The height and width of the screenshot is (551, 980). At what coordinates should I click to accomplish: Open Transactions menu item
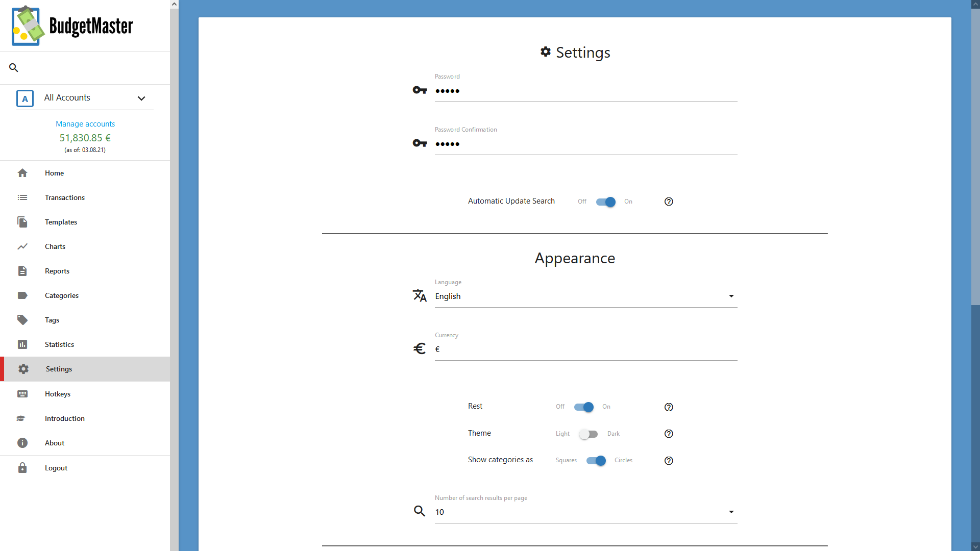[x=85, y=197]
